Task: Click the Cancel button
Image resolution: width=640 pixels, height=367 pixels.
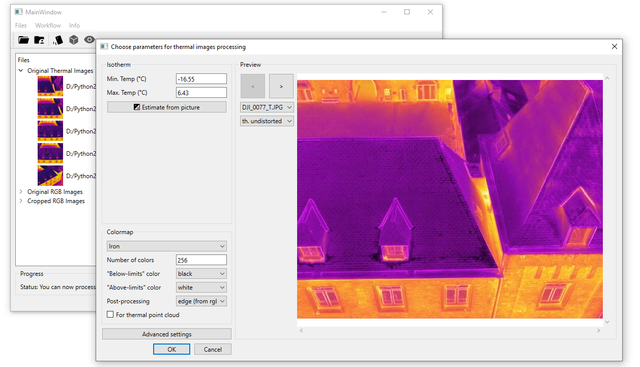Action: 213,349
